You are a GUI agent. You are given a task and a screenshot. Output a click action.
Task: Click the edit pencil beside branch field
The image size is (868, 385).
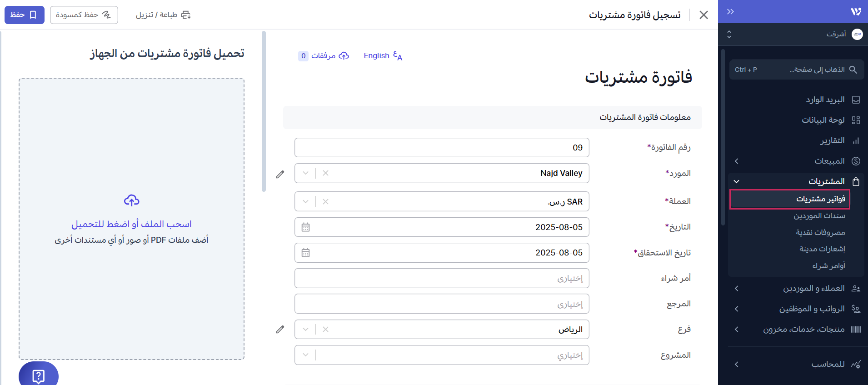280,330
